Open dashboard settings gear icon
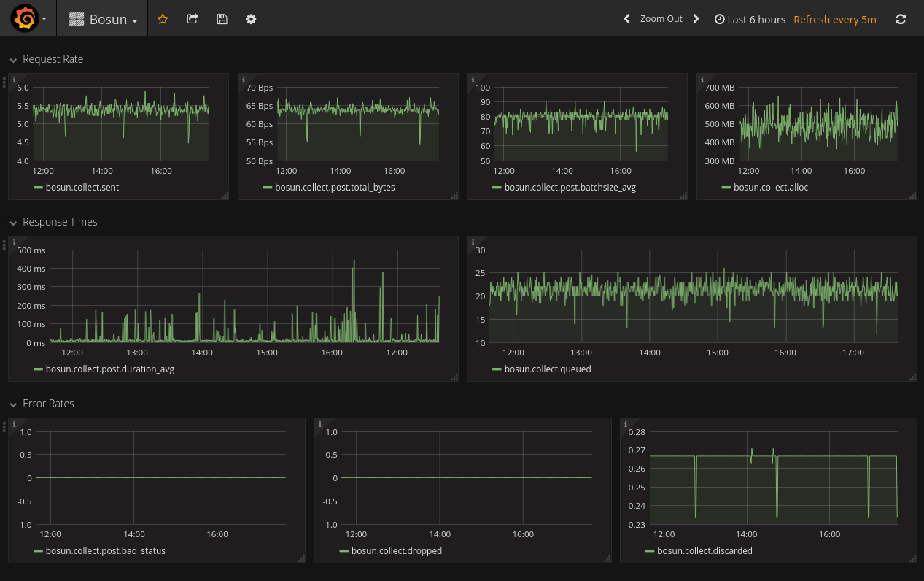This screenshot has height=581, width=924. [251, 19]
